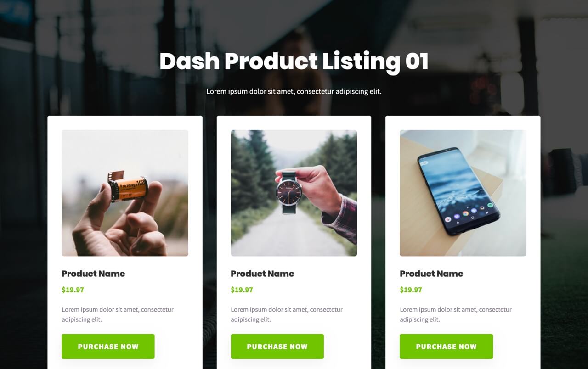Screen dimensions: 588x369
Task: Click the wristwatch dial in the middle photo
Action: pyautogui.click(x=288, y=192)
